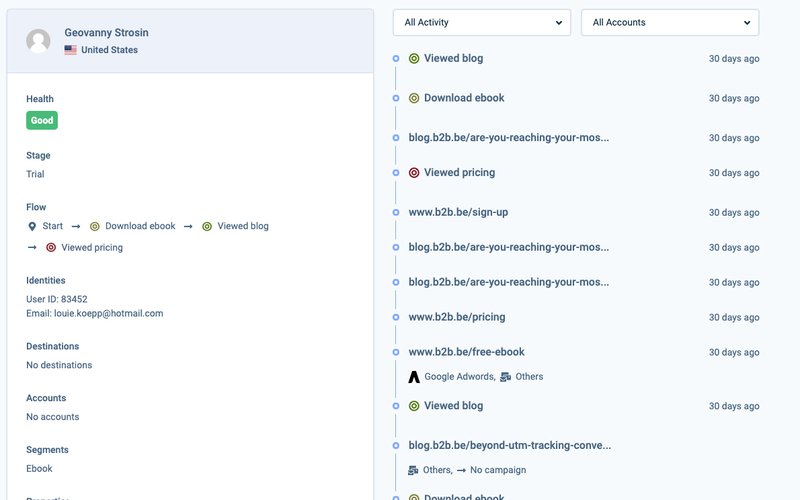The width and height of the screenshot is (800, 500).
Task: Click the Good health badge
Action: [42, 120]
